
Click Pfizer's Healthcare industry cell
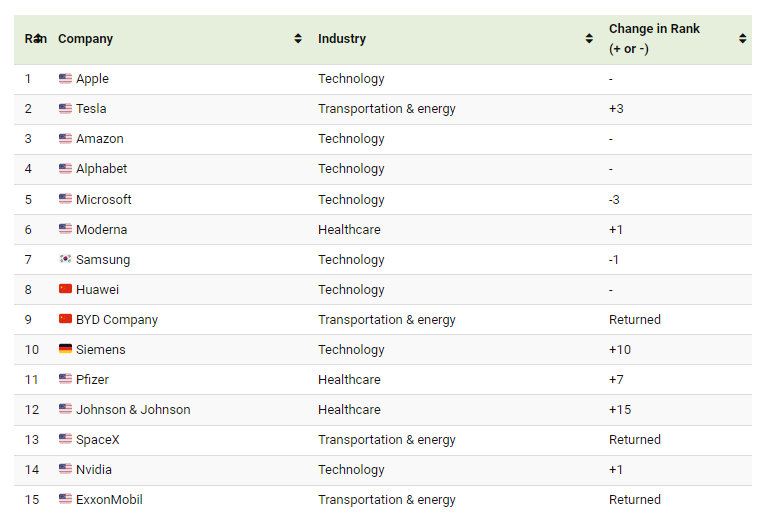pos(349,380)
